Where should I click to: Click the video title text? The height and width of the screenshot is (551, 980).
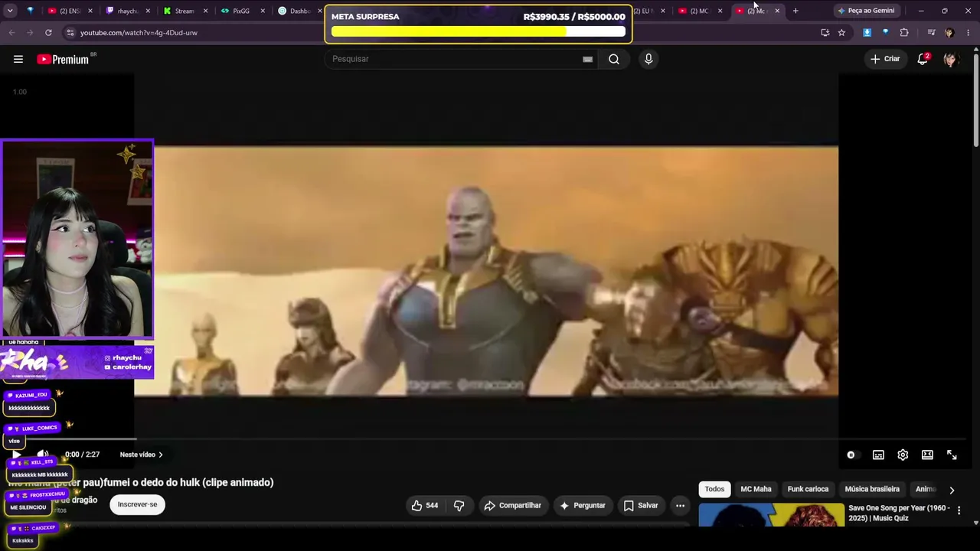point(141,482)
